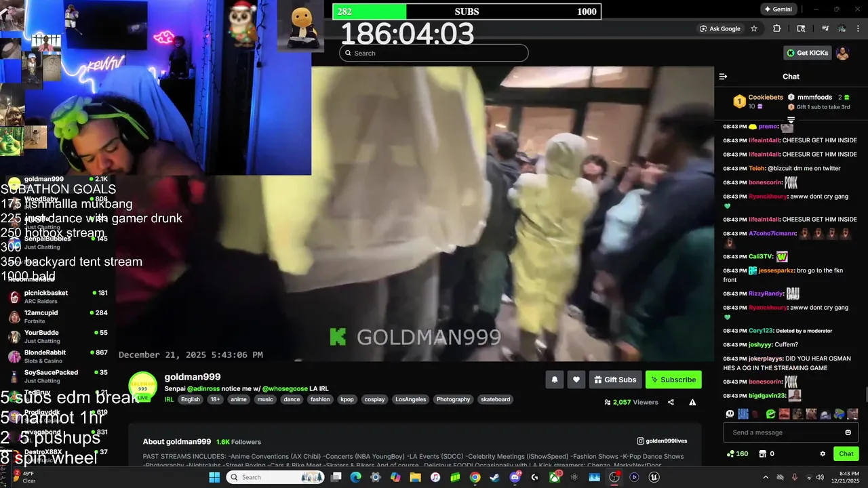
Task: Share the stream using share icon
Action: coord(671,402)
